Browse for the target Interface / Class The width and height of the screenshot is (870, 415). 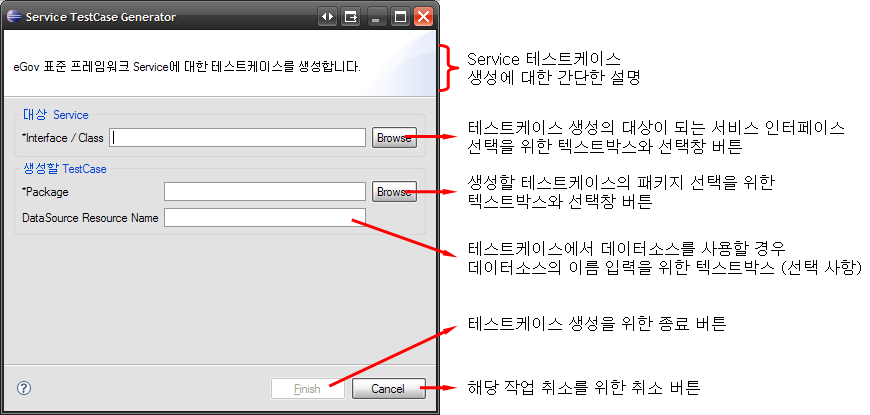[x=394, y=138]
